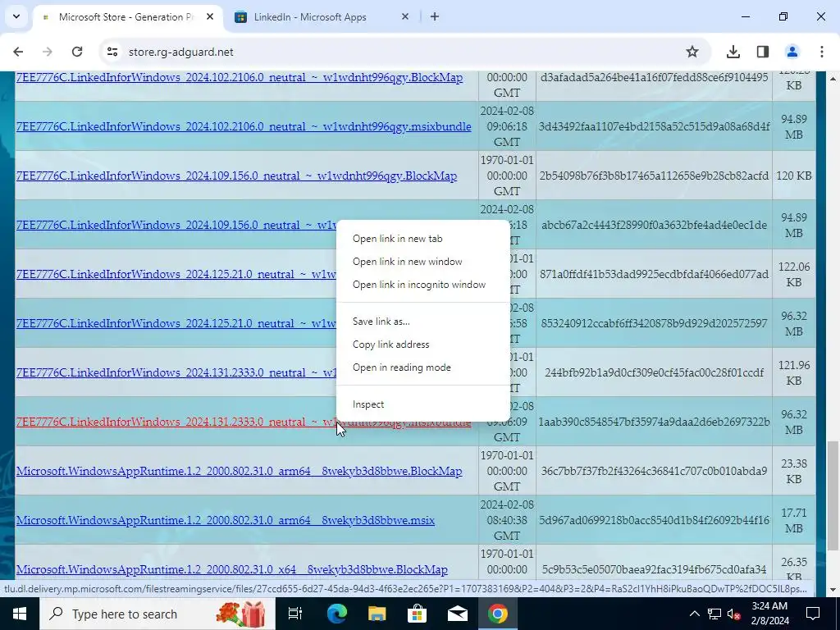Open a new browser tab
The image size is (840, 630).
tap(435, 16)
